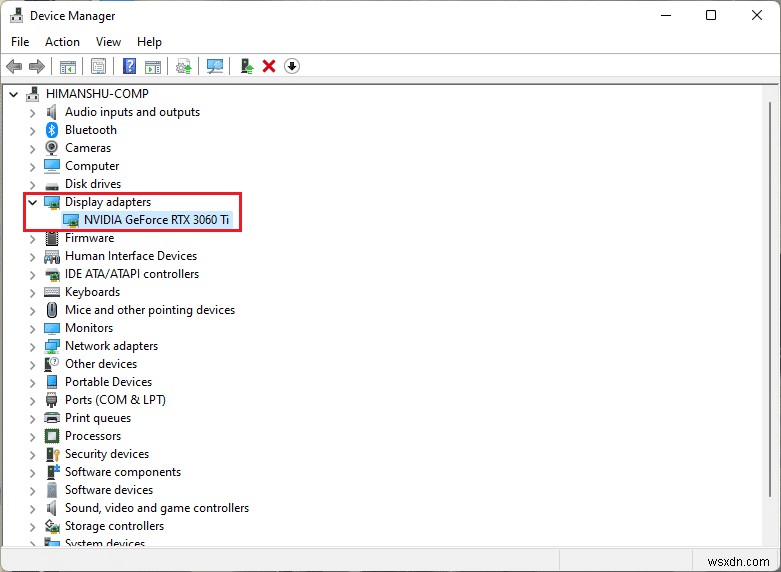Image resolution: width=781 pixels, height=572 pixels.
Task: Minimize the Device Manager window
Action: tap(666, 15)
